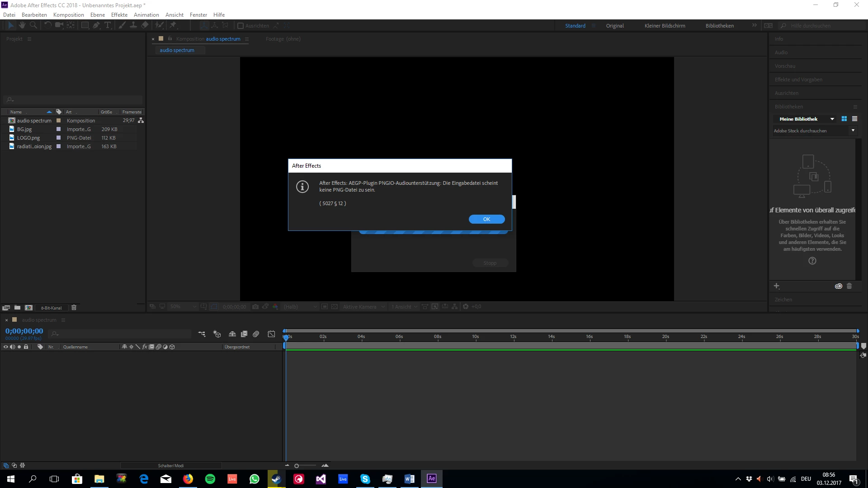The image size is (868, 488).
Task: Select the Clone Stamp tool
Action: [x=133, y=25]
